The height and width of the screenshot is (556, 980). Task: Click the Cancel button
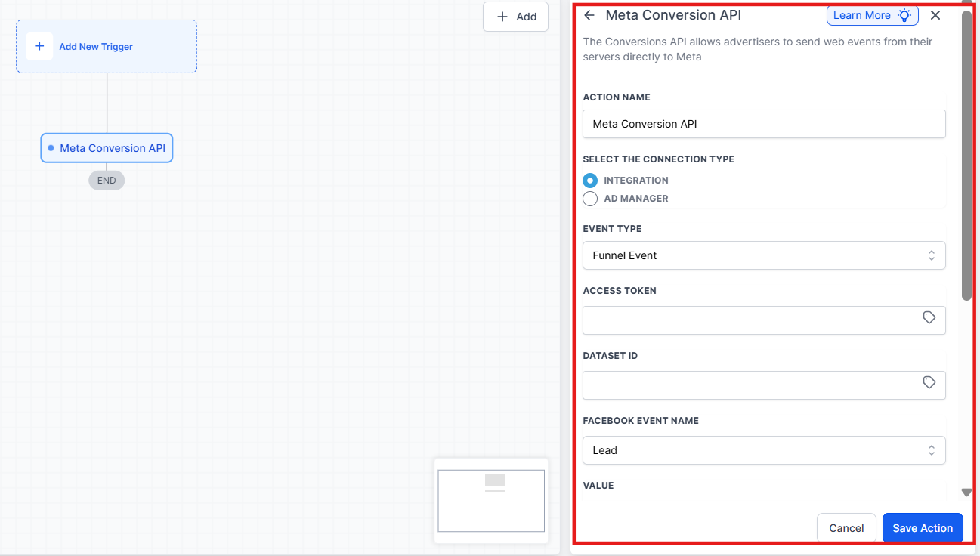pyautogui.click(x=846, y=528)
